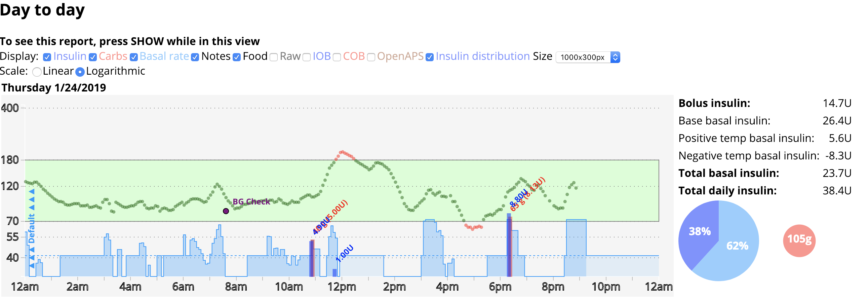The image size is (868, 298).
Task: Select the Linear scale radio button
Action: (x=37, y=72)
